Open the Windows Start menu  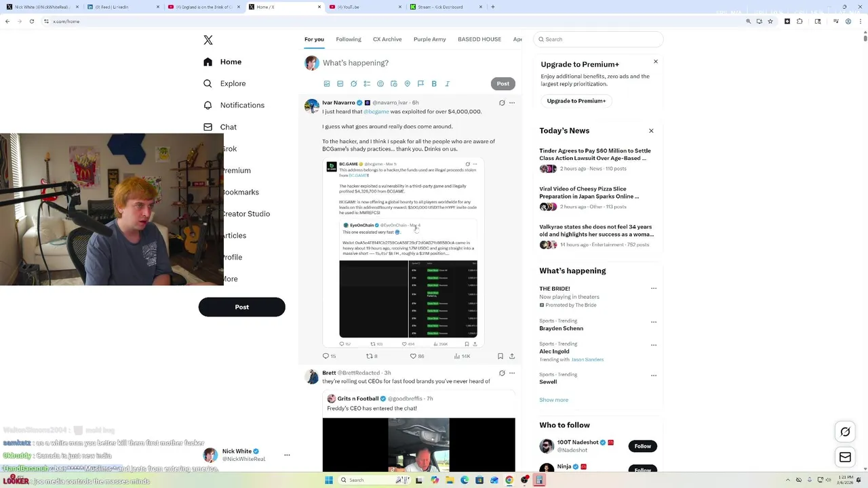click(329, 480)
